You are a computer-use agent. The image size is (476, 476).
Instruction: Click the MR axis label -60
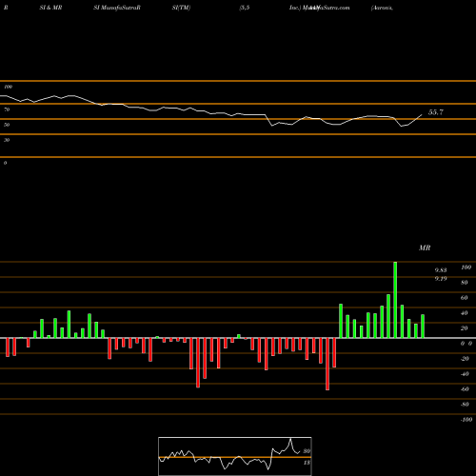(465, 389)
